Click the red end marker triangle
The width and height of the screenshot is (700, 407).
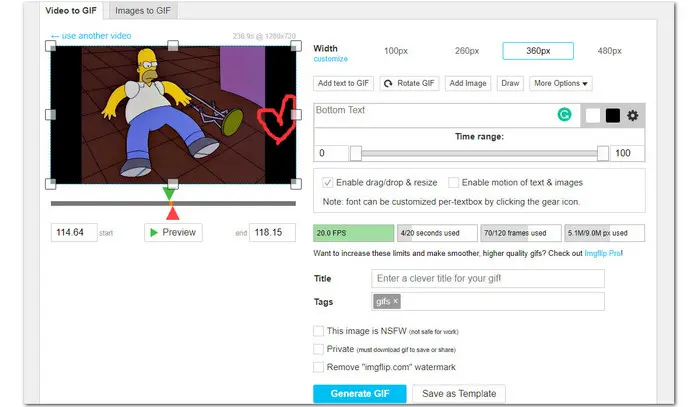coord(173,213)
